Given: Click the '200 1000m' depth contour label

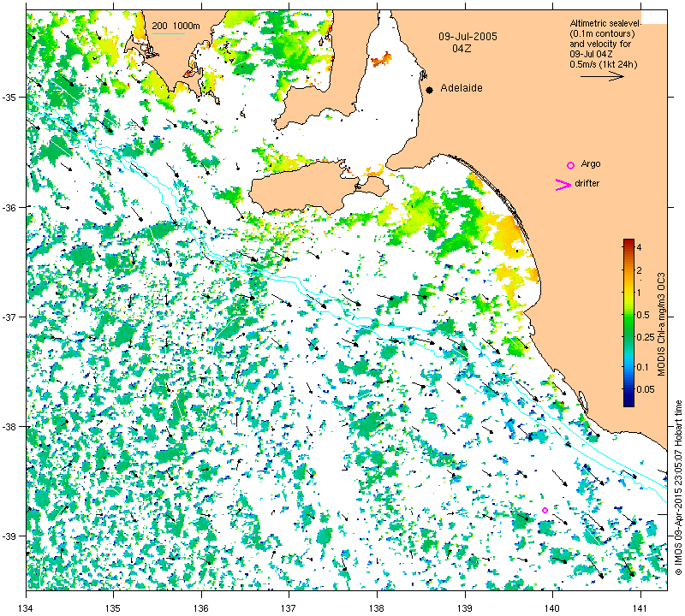Looking at the screenshot, I should (176, 26).
